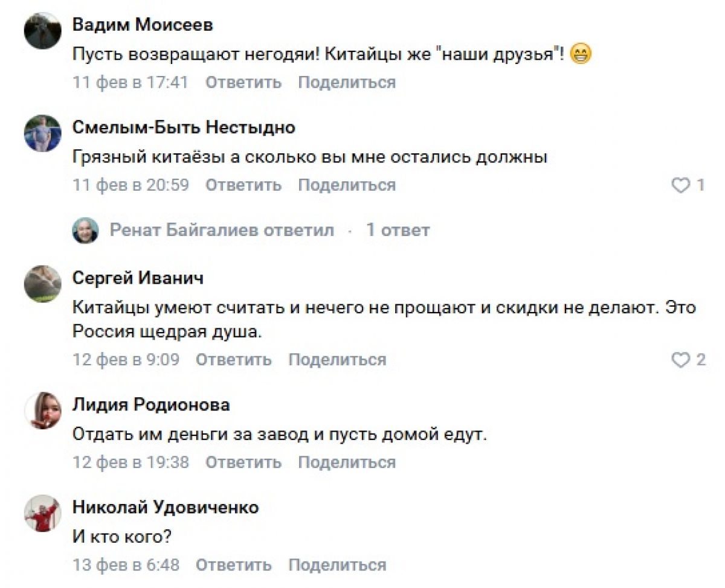
Task: Like the comment by Смелым-Быть Нестыдно
Action: tap(681, 185)
